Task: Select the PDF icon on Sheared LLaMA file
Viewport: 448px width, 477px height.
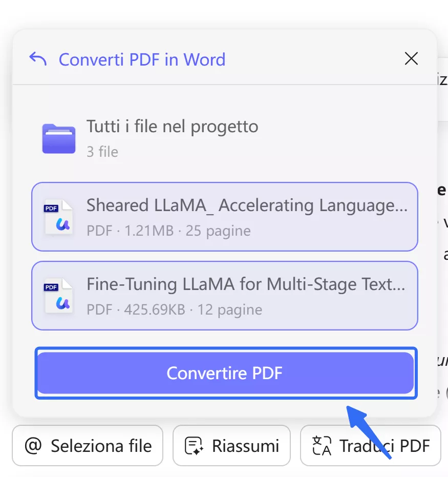Action: click(58, 217)
